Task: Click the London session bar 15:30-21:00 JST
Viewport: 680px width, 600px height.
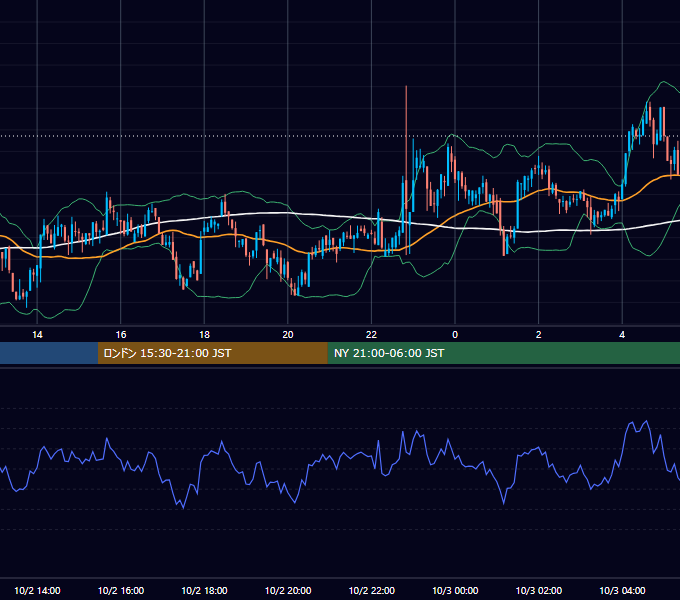Action: (212, 353)
